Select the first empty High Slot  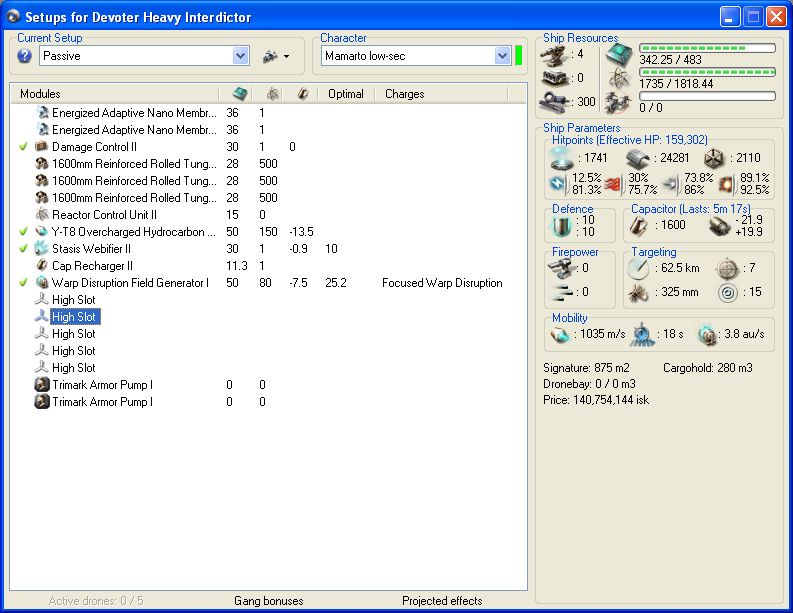pyautogui.click(x=74, y=300)
